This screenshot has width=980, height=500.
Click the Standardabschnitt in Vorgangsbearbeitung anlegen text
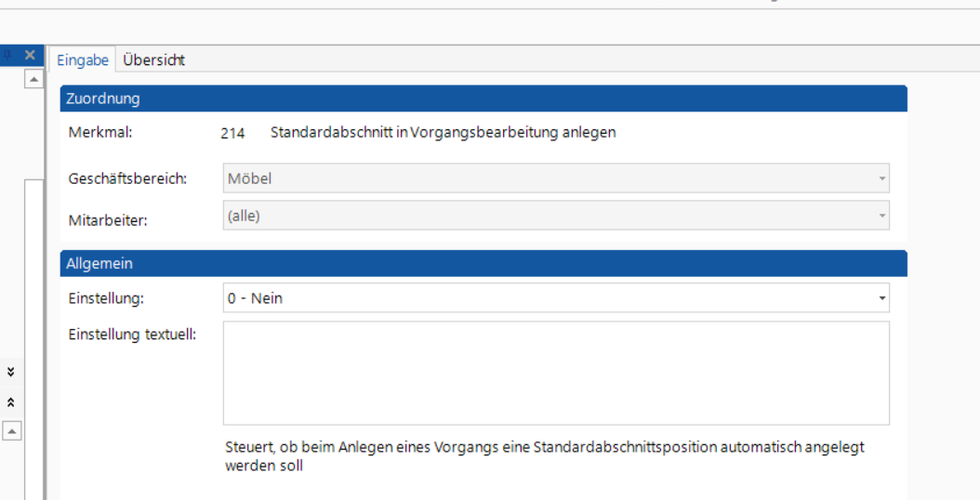(x=443, y=132)
